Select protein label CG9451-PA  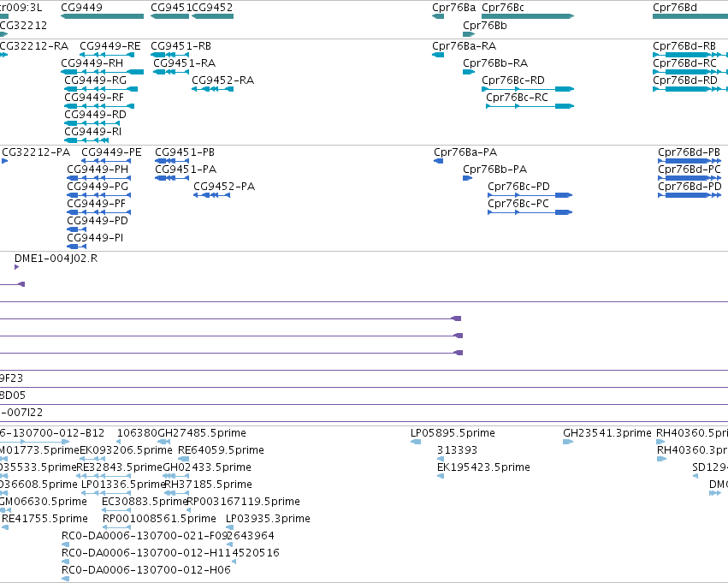click(186, 170)
